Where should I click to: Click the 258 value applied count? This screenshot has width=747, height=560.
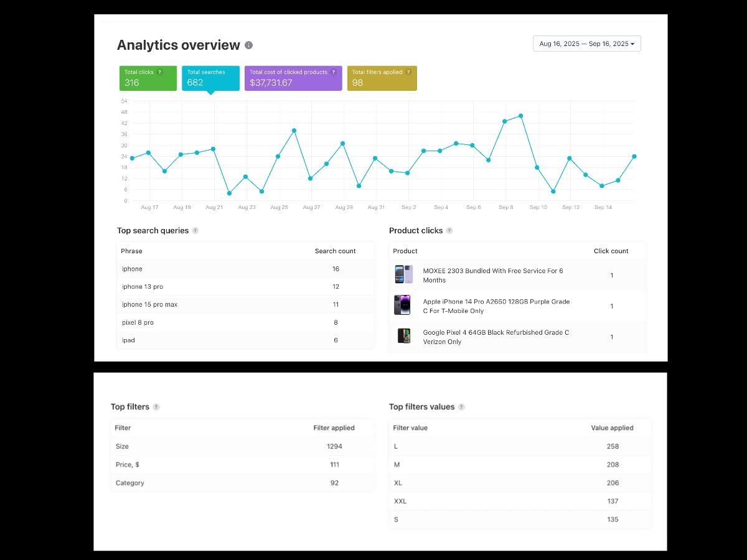(x=613, y=446)
